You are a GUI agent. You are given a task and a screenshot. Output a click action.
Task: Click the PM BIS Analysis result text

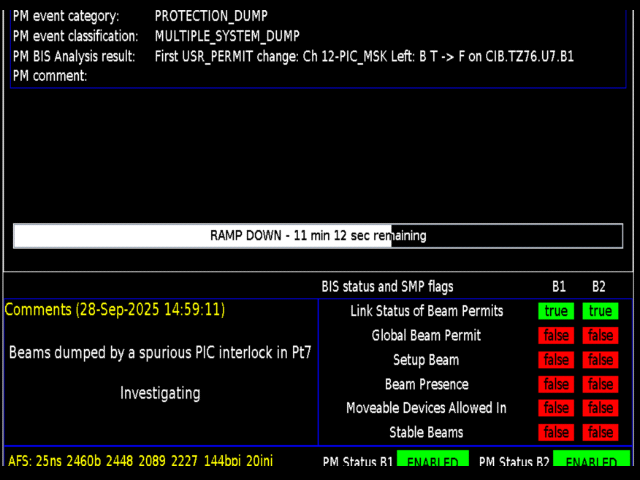pyautogui.click(x=364, y=56)
